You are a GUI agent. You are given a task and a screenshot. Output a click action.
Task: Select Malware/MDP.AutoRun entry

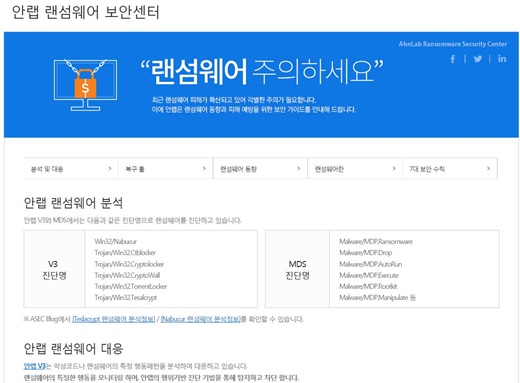point(371,264)
